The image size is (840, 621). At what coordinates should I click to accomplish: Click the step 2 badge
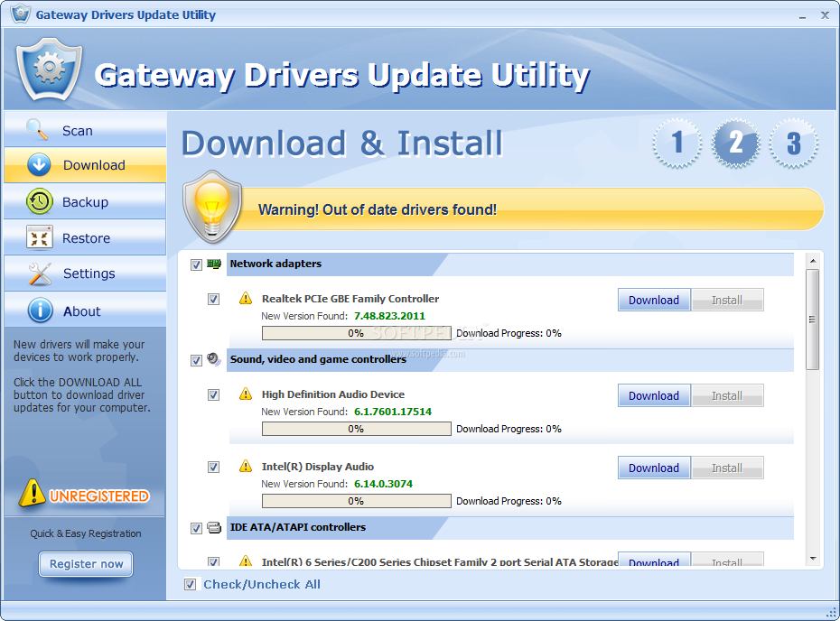pos(735,143)
